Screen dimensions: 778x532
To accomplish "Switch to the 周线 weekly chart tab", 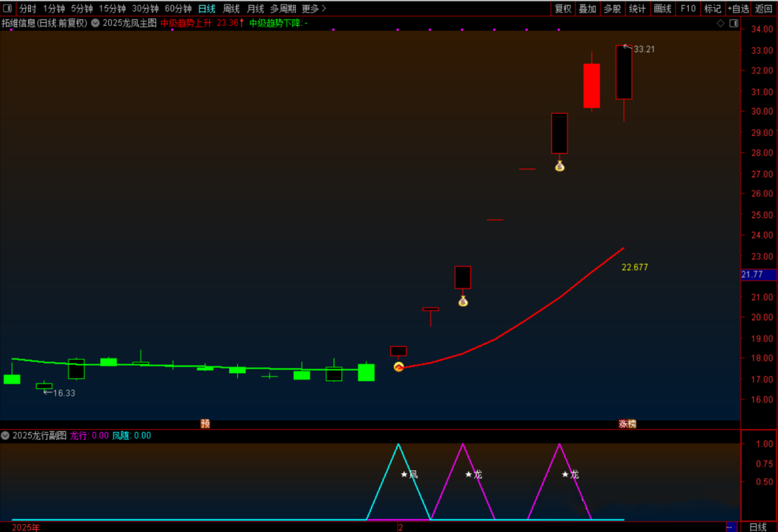I will [231, 9].
